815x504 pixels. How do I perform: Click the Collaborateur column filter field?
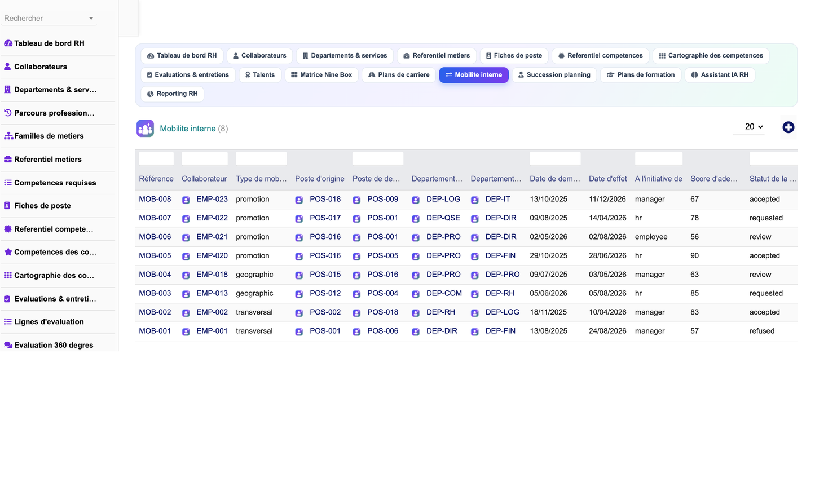pos(205,158)
